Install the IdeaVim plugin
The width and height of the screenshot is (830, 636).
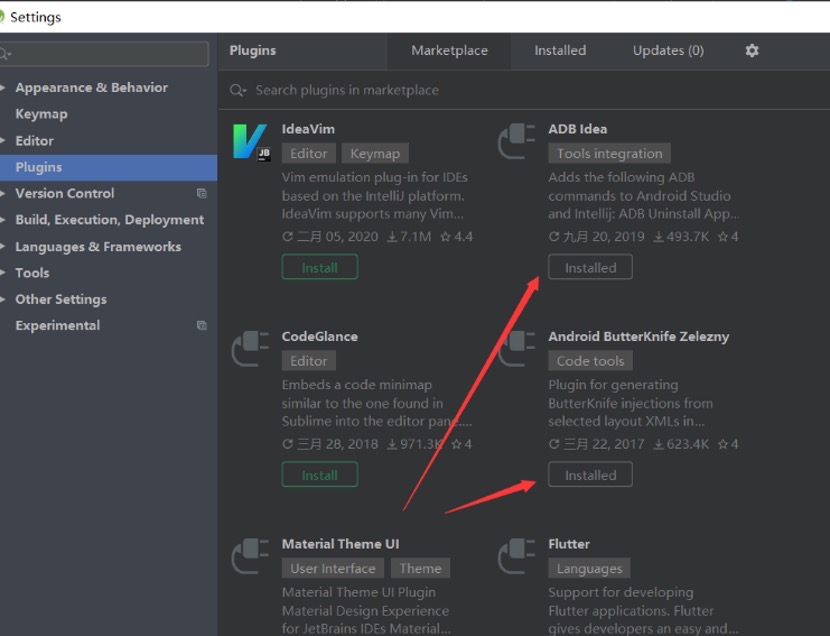(x=320, y=267)
